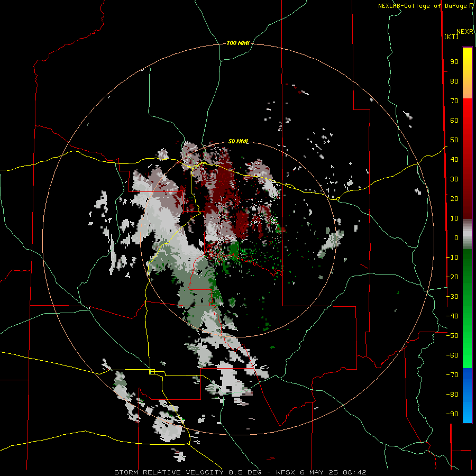
Task: Click the 30 value on velocity scale
Action: [454, 179]
